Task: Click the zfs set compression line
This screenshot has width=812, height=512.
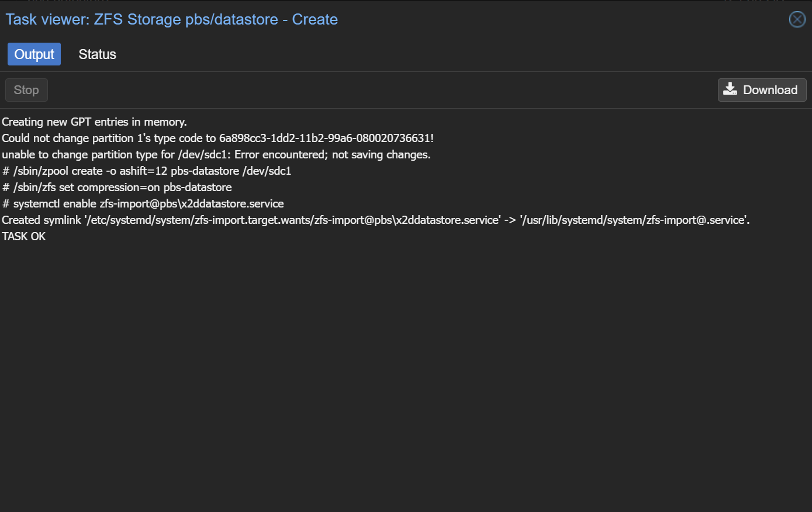Action: [117, 188]
